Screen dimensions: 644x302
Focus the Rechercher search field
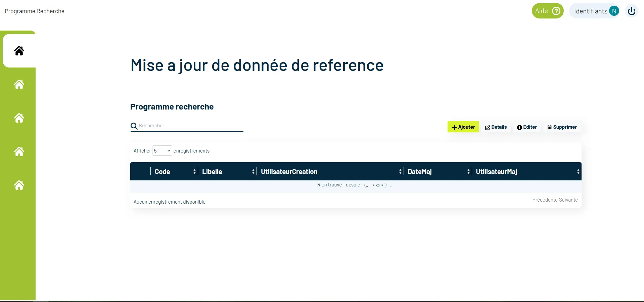click(x=190, y=126)
